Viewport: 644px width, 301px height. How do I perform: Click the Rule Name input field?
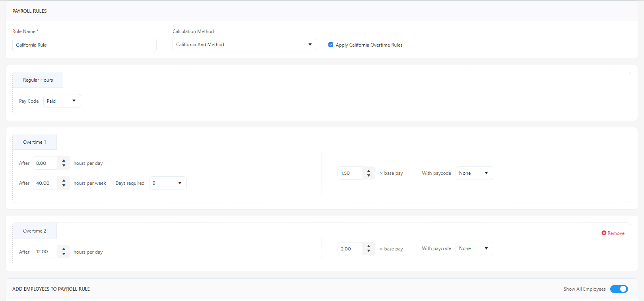(x=84, y=45)
